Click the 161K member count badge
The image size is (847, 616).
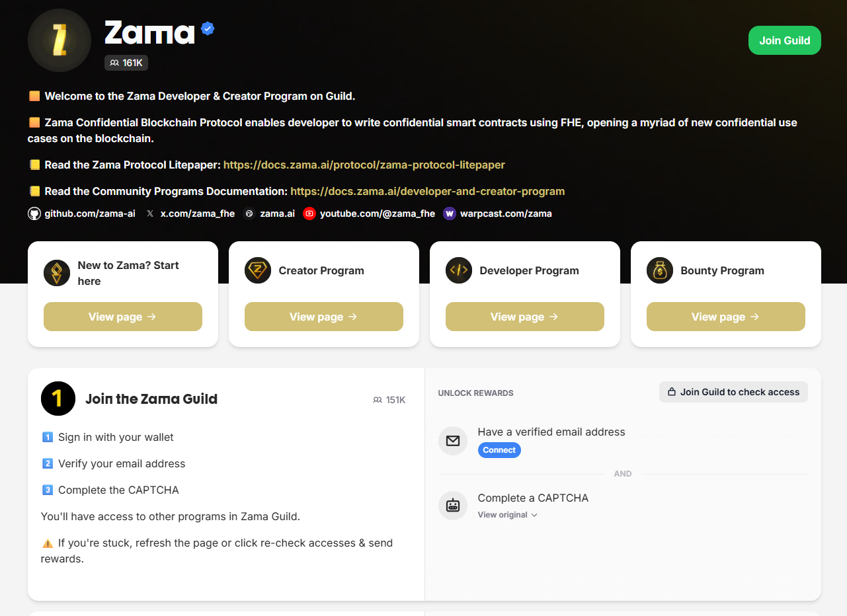click(126, 62)
